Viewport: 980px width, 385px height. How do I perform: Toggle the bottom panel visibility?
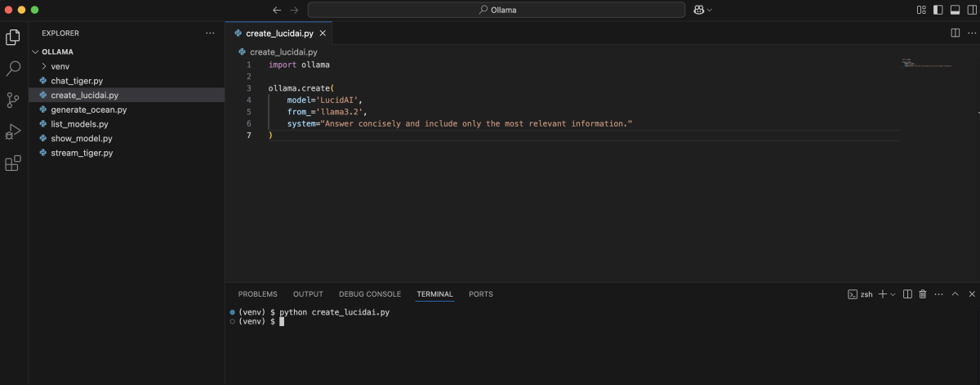click(x=954, y=10)
